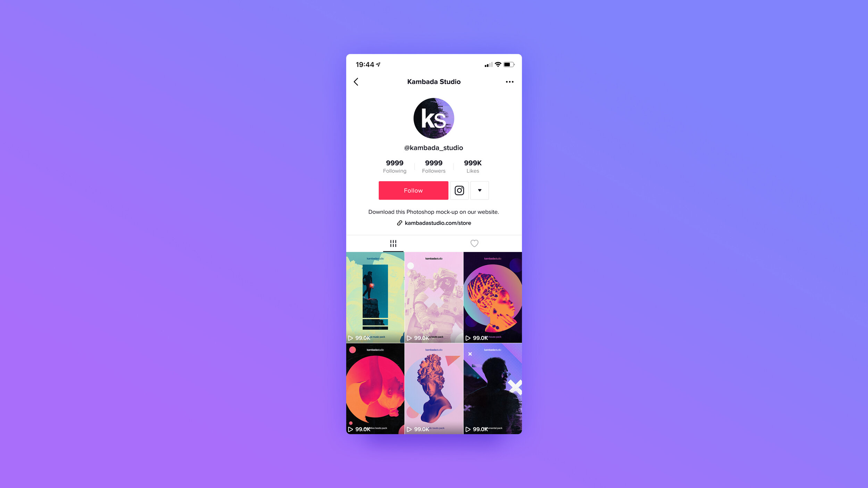
Task: Tap the 9999 Following count stat
Action: (395, 166)
